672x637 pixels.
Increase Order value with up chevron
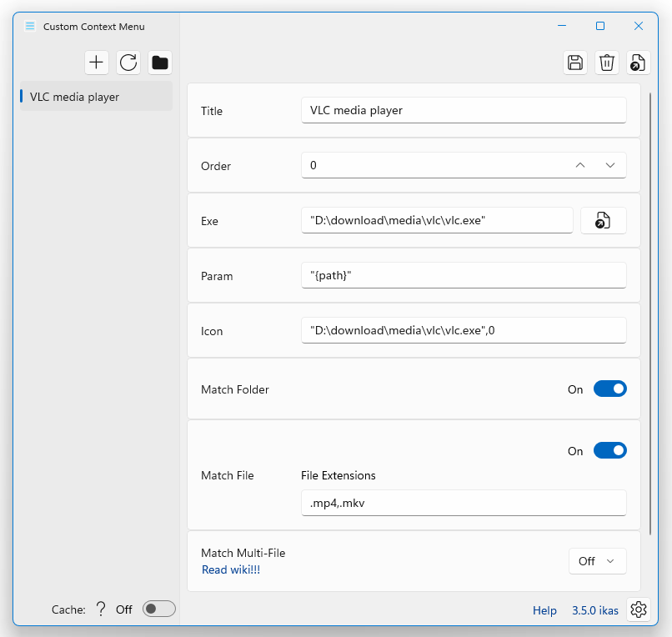pos(579,165)
